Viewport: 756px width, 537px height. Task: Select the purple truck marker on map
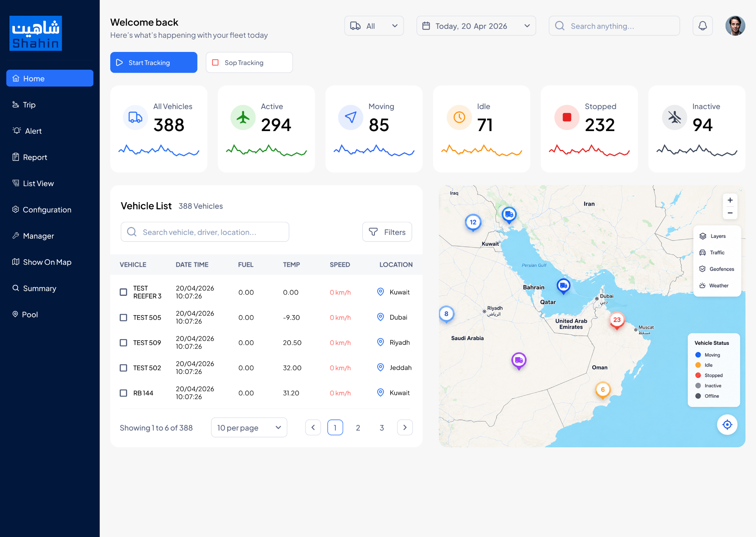click(519, 360)
